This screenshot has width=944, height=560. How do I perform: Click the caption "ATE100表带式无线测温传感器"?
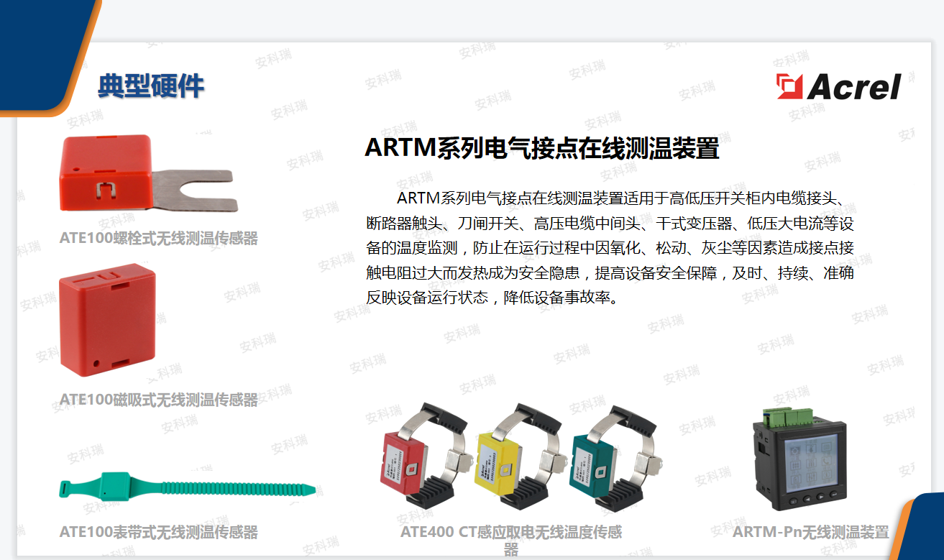tap(158, 532)
